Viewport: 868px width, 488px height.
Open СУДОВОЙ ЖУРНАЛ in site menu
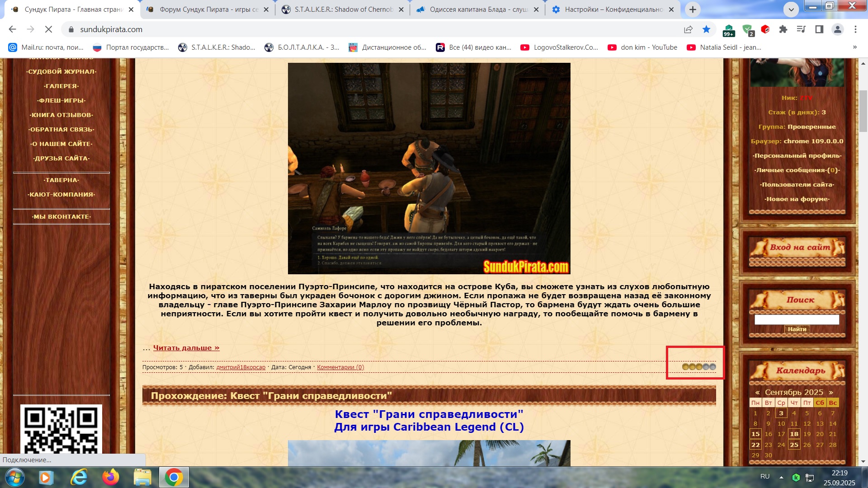[61, 71]
